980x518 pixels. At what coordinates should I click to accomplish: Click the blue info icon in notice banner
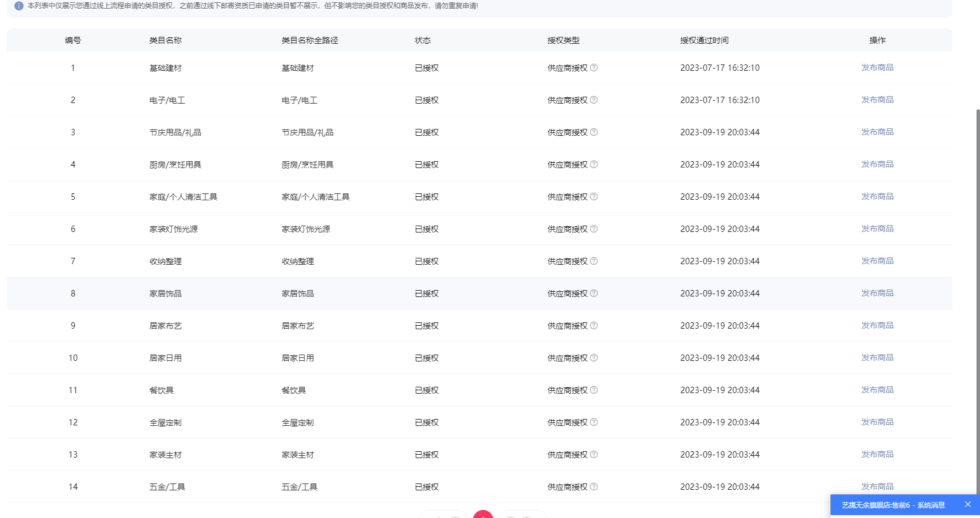pyautogui.click(x=19, y=6)
